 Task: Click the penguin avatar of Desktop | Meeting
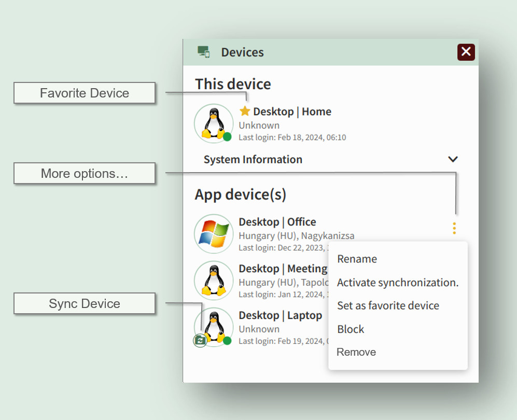click(214, 281)
